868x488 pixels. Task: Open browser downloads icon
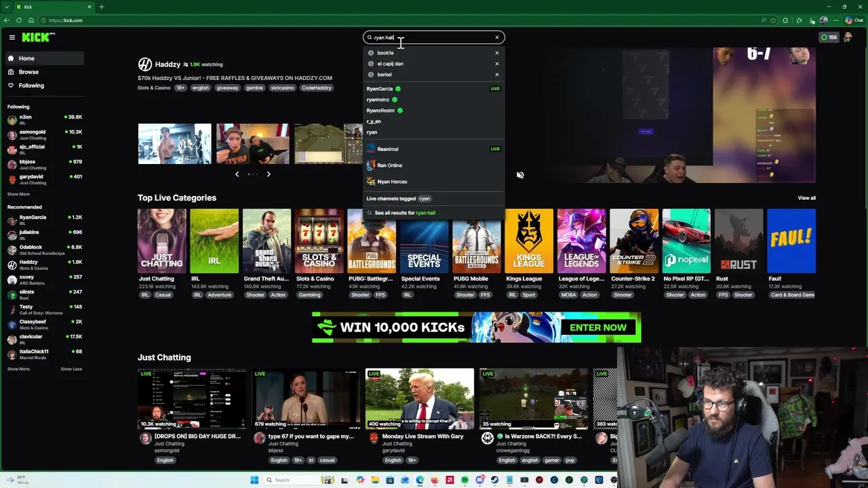tap(812, 20)
